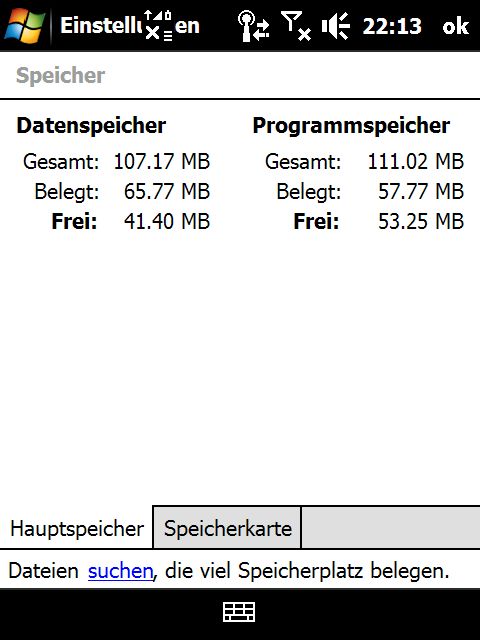This screenshot has height=640, width=480.
Task: Select the Programmspeicher heading
Action: click(x=351, y=125)
